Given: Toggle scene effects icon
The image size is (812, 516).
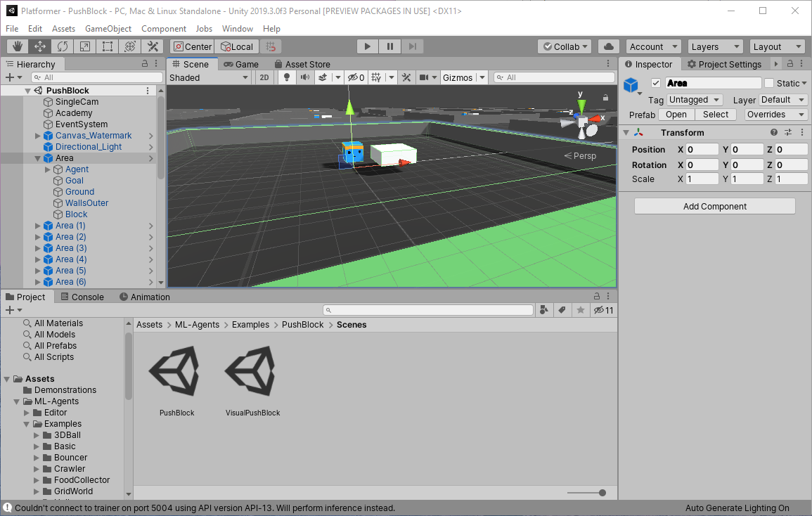Looking at the screenshot, I should click(323, 78).
